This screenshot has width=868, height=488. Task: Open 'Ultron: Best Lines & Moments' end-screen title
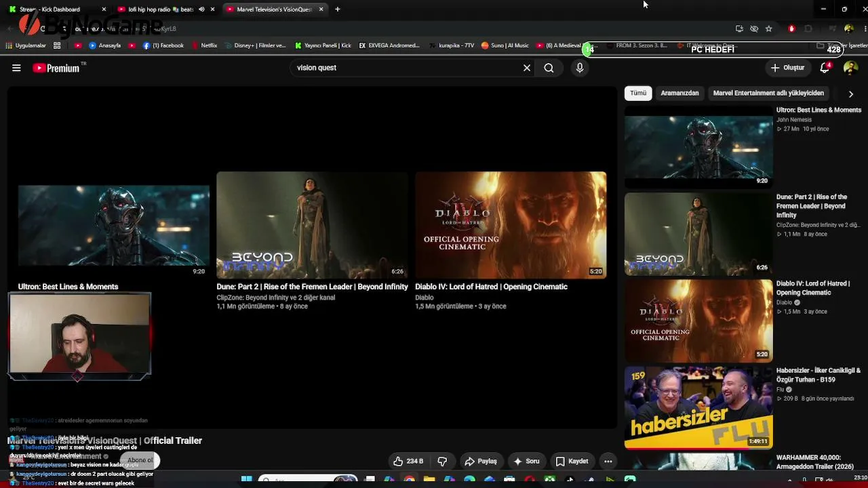click(68, 287)
